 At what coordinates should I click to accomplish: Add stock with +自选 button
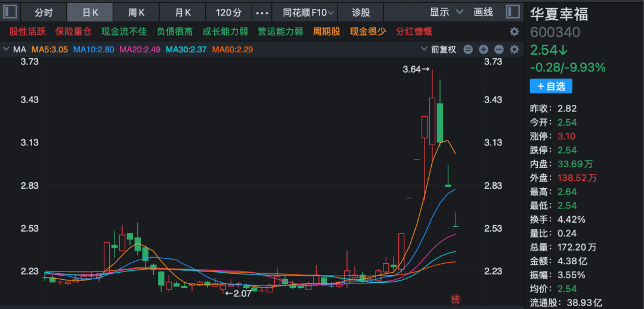pyautogui.click(x=551, y=86)
